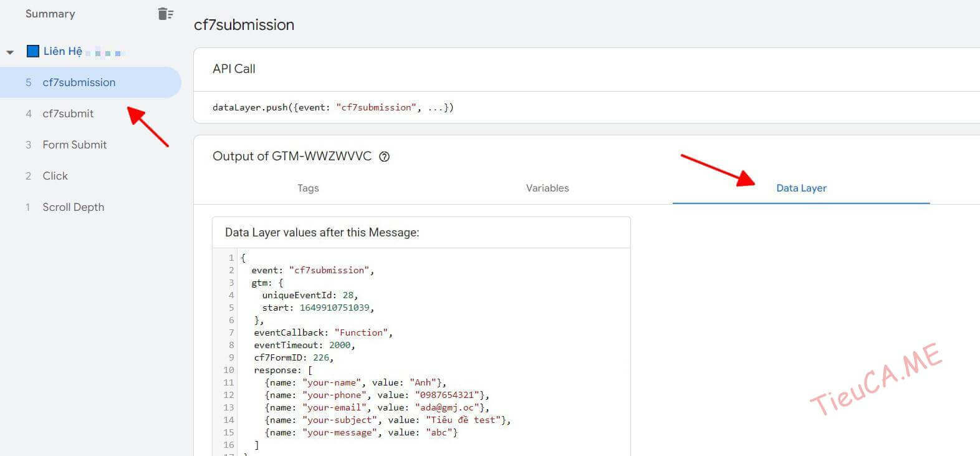Click the your-subject value line

point(388,420)
